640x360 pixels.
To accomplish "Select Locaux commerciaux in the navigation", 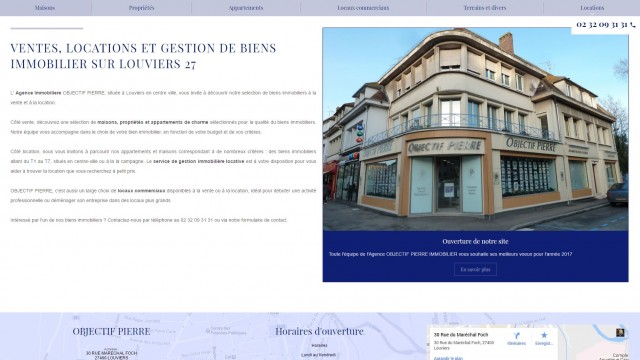I will tap(363, 8).
